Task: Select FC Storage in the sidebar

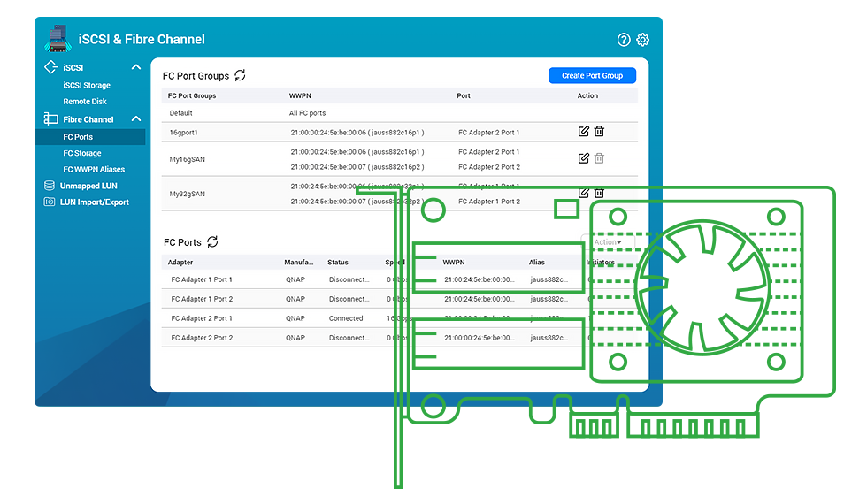Action: tap(82, 153)
